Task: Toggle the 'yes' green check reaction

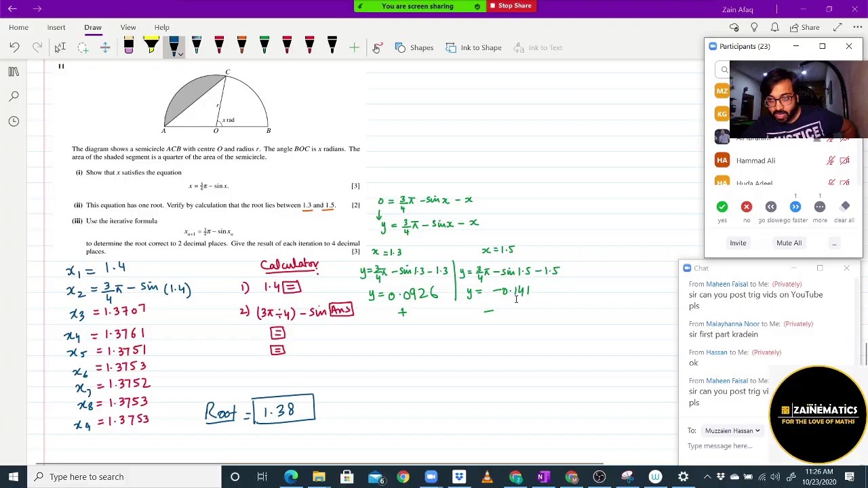Action: (722, 207)
